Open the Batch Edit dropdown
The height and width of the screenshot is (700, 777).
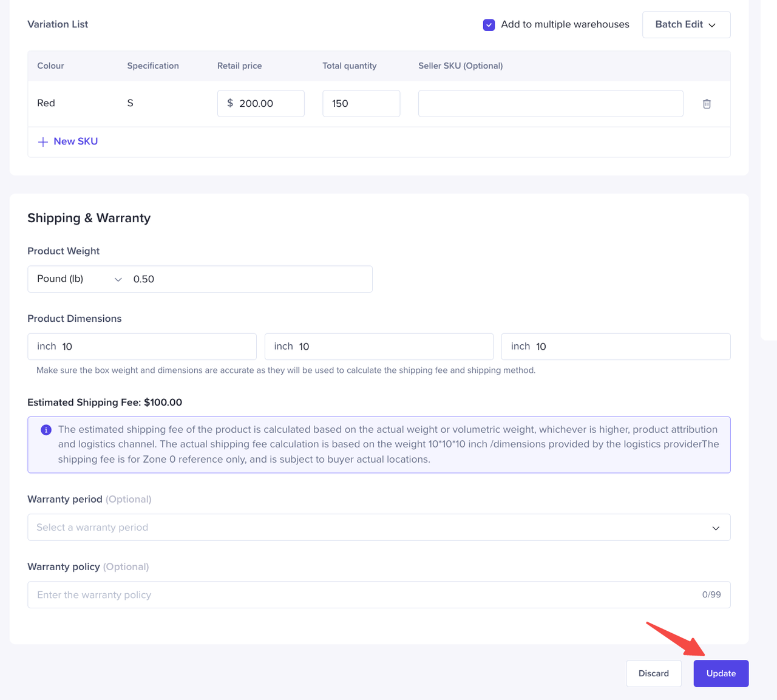click(686, 25)
